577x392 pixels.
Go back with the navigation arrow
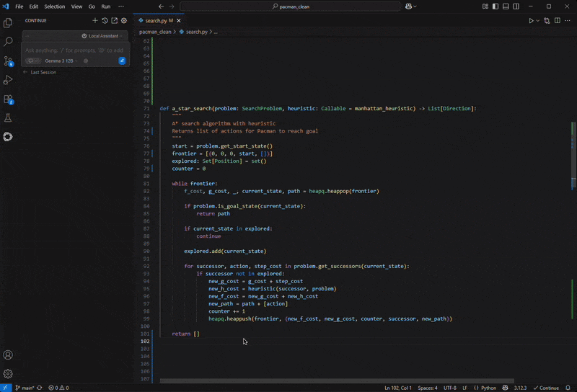tap(161, 6)
